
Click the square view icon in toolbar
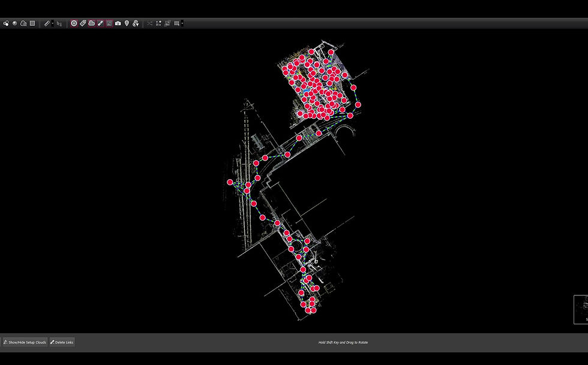32,23
